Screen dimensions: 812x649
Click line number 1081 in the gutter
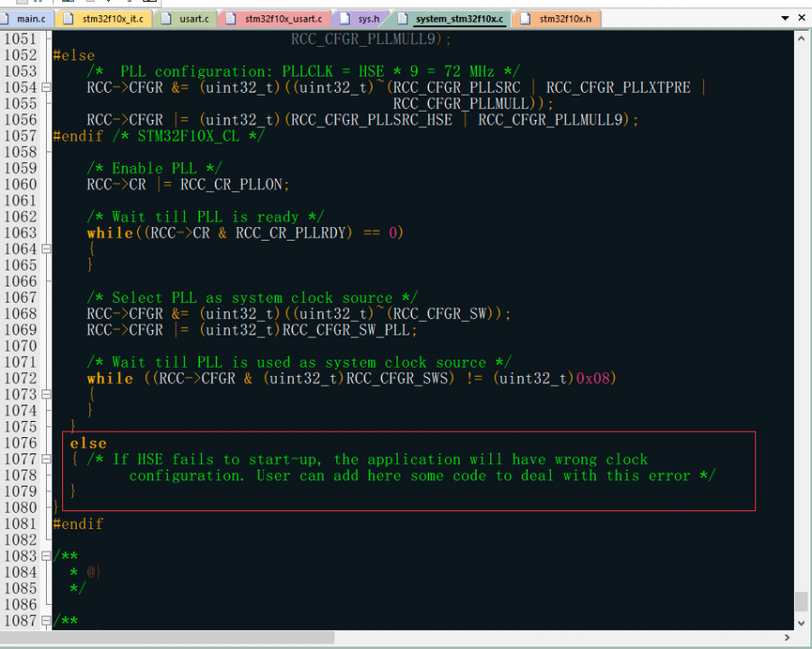pyautogui.click(x=21, y=525)
